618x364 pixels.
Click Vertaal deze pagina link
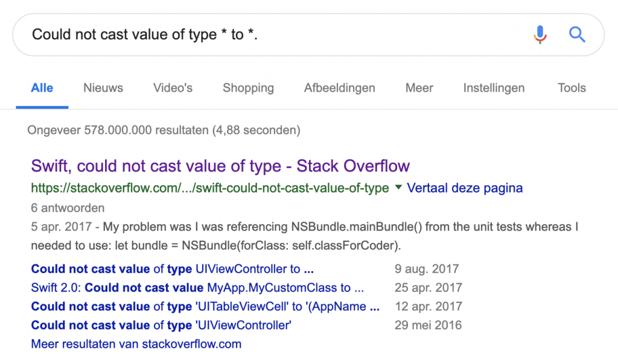point(465,188)
